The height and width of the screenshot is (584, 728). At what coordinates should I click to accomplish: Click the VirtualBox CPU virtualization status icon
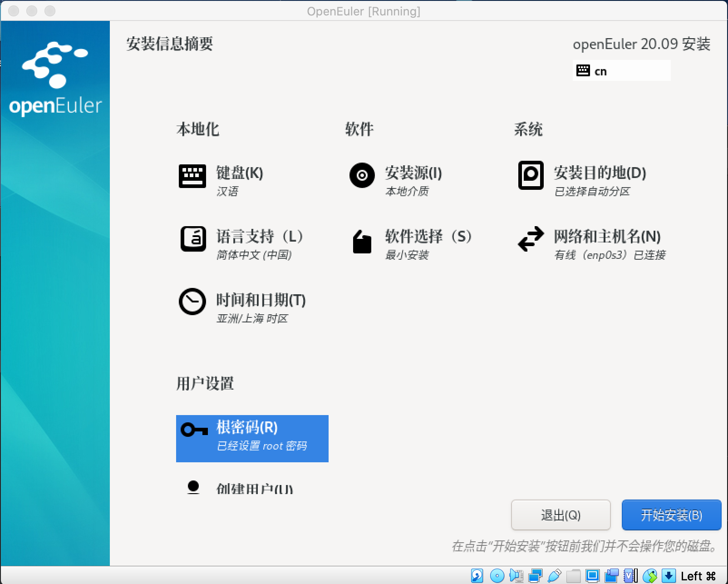[631, 576]
